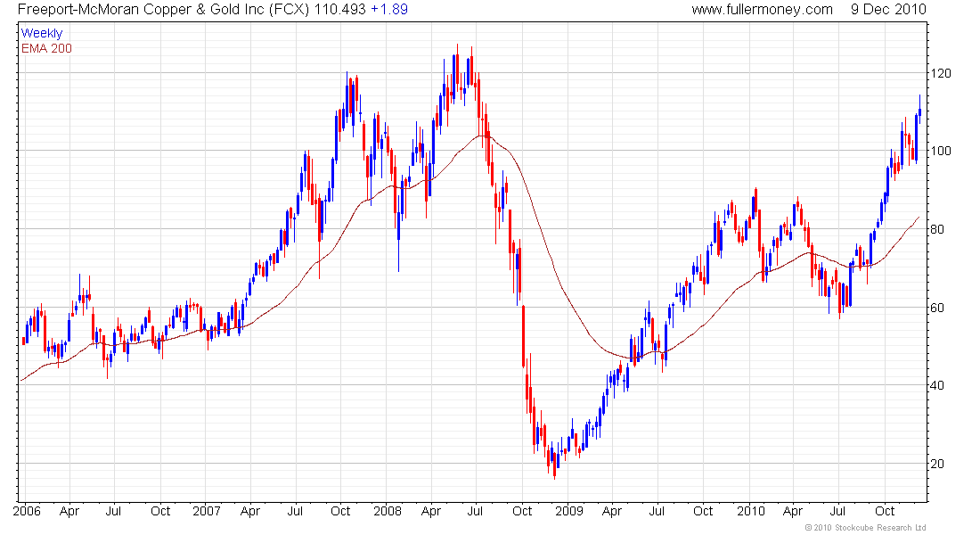The height and width of the screenshot is (535, 980).
Task: Click the price change value +1.89
Action: 390,10
